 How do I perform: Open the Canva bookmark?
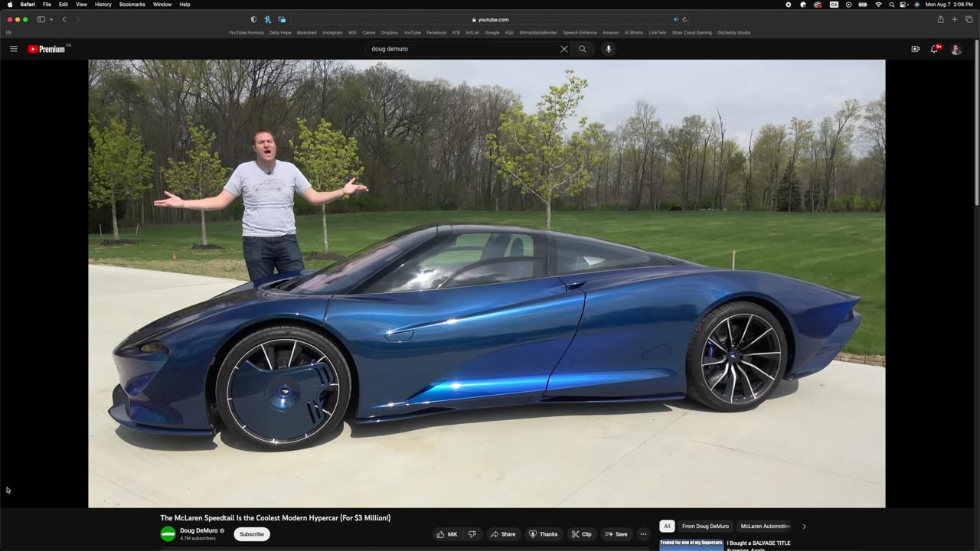pyautogui.click(x=369, y=33)
